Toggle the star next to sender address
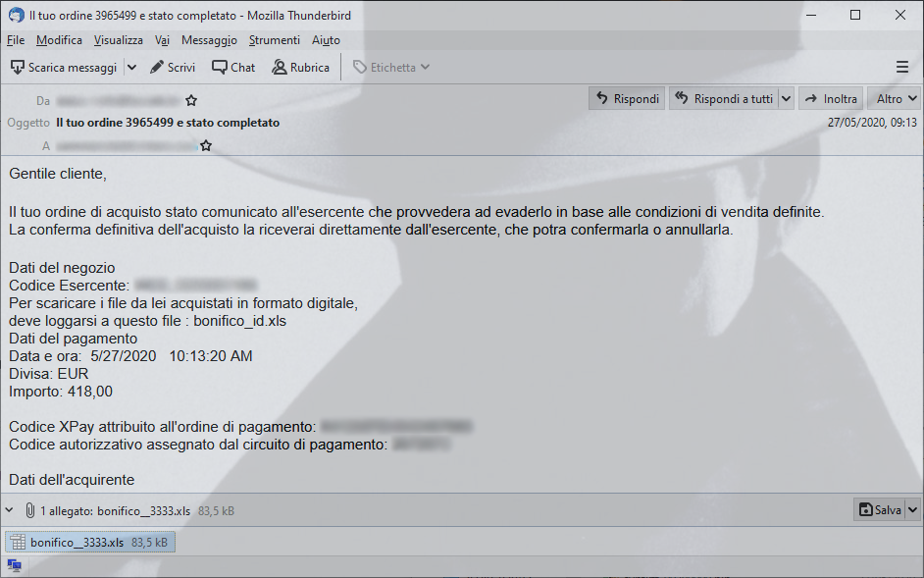This screenshot has height=578, width=924. point(191,101)
